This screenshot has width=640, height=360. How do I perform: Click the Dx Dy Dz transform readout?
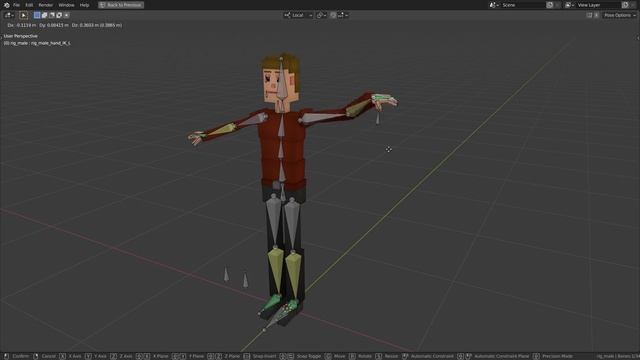[64, 25]
